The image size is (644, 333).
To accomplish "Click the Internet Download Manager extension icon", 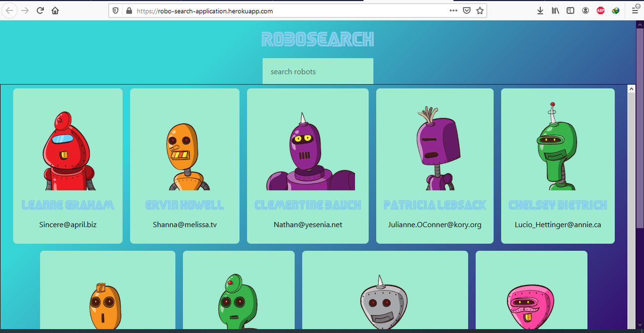I will click(x=615, y=10).
